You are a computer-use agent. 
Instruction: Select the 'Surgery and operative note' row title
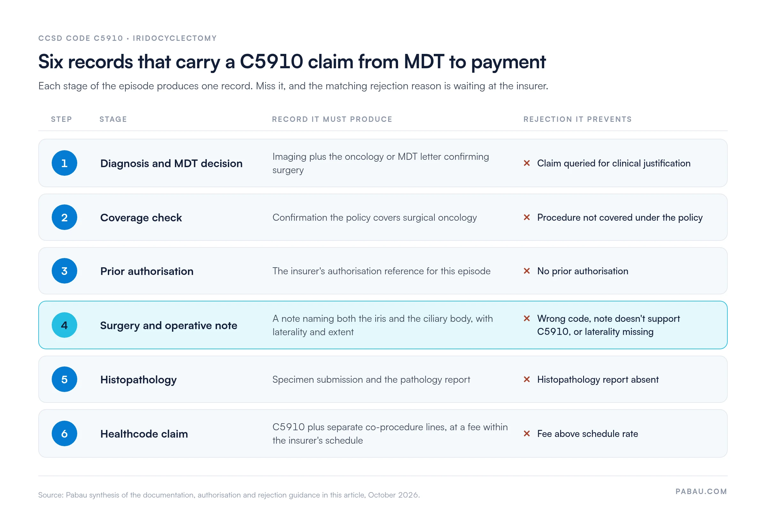pyautogui.click(x=169, y=325)
